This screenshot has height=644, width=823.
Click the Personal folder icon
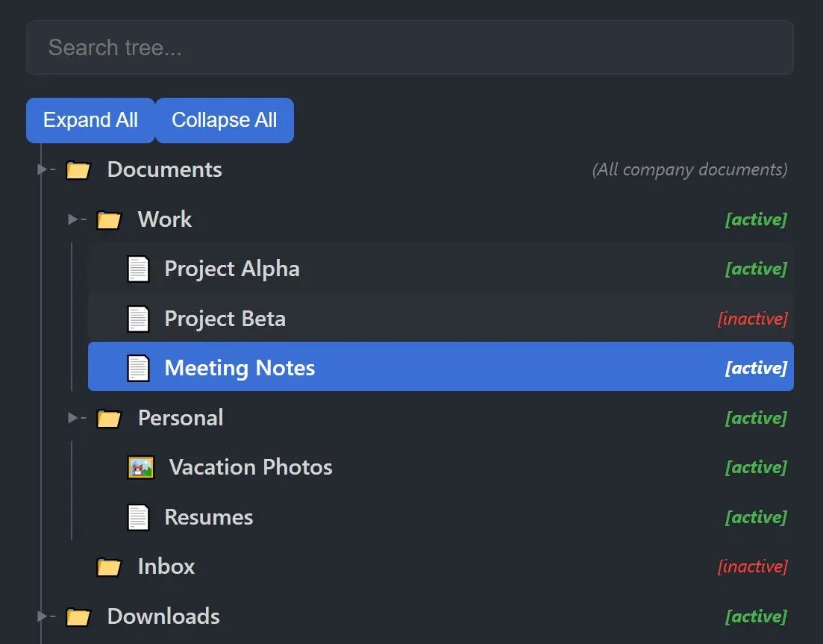(x=109, y=419)
